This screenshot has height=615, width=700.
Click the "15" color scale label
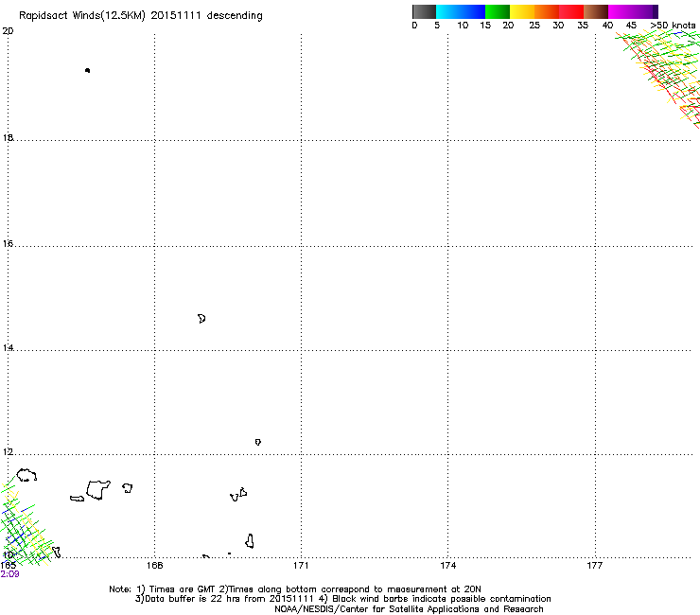(x=485, y=26)
